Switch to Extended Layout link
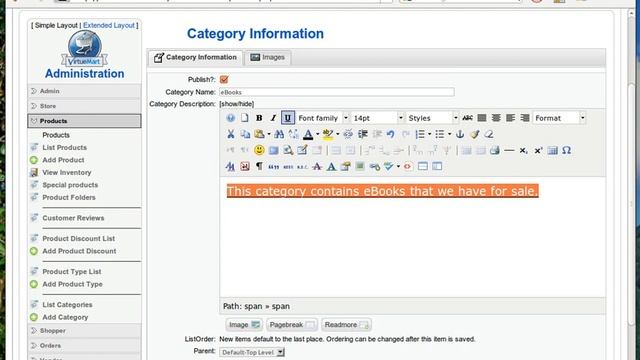 point(109,25)
